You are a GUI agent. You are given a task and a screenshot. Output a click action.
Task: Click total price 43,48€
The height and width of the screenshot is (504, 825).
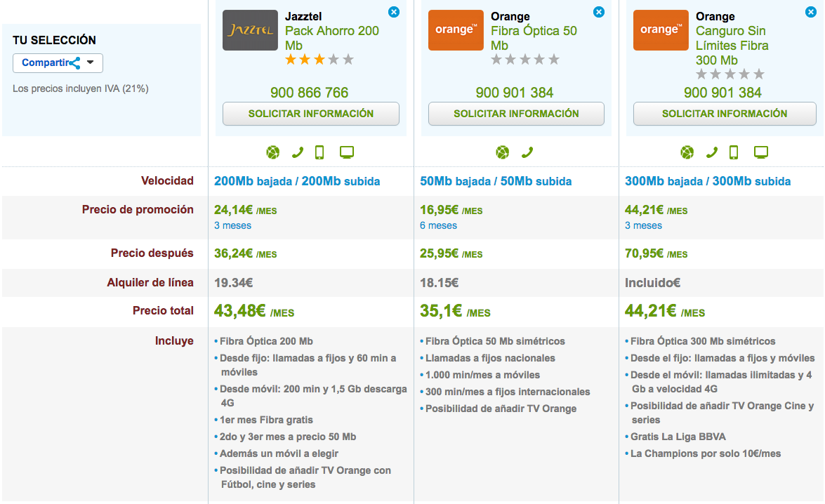(254, 311)
